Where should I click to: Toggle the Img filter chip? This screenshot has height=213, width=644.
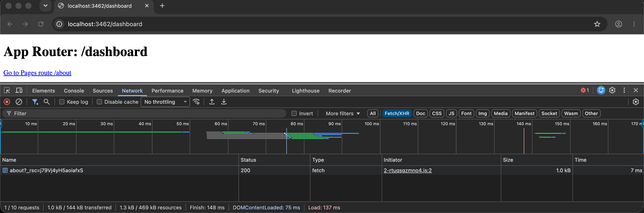(483, 113)
